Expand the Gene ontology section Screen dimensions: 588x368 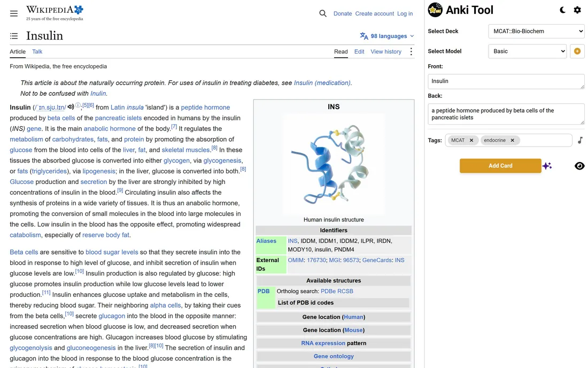pos(334,356)
